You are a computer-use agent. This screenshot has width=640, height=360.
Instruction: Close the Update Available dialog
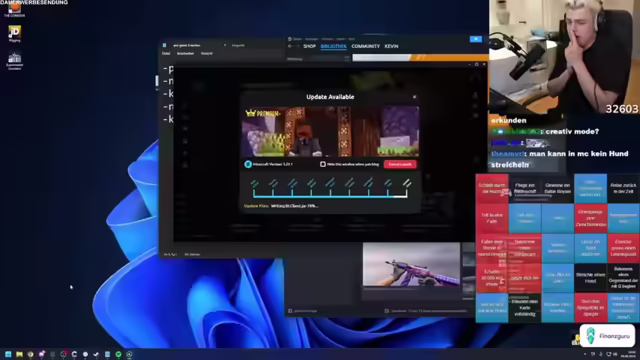click(x=414, y=97)
